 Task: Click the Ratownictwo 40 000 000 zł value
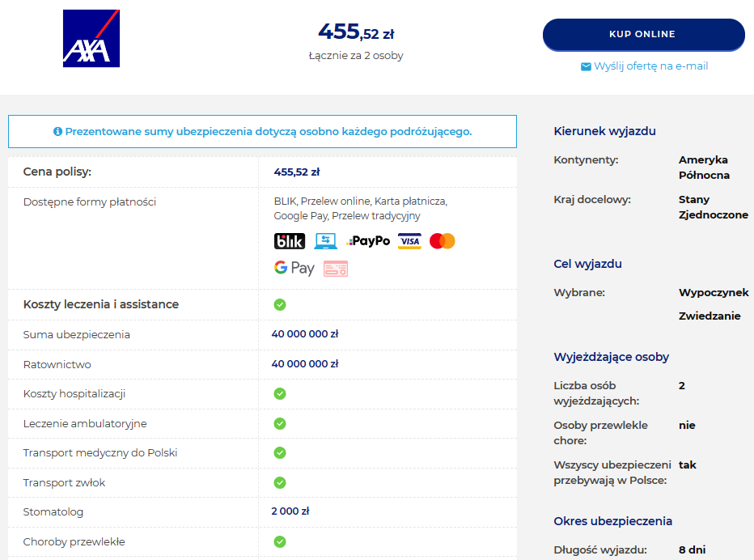[x=305, y=363]
